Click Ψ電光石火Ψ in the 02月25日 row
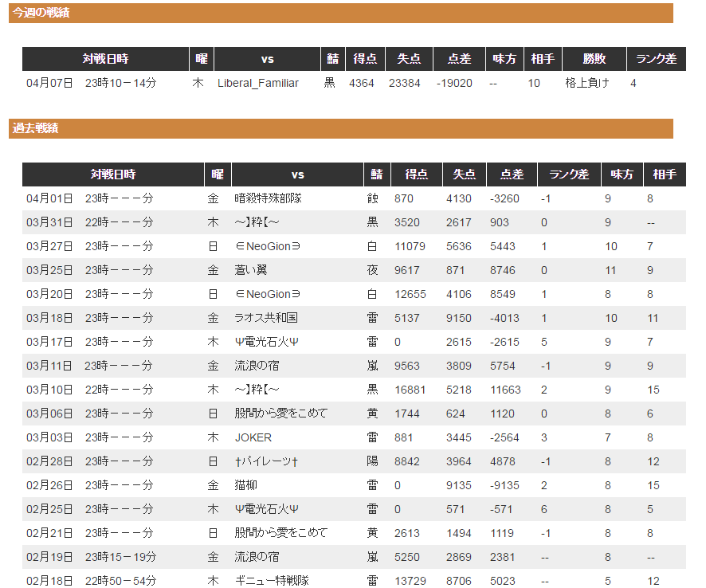The image size is (706, 588). click(267, 509)
